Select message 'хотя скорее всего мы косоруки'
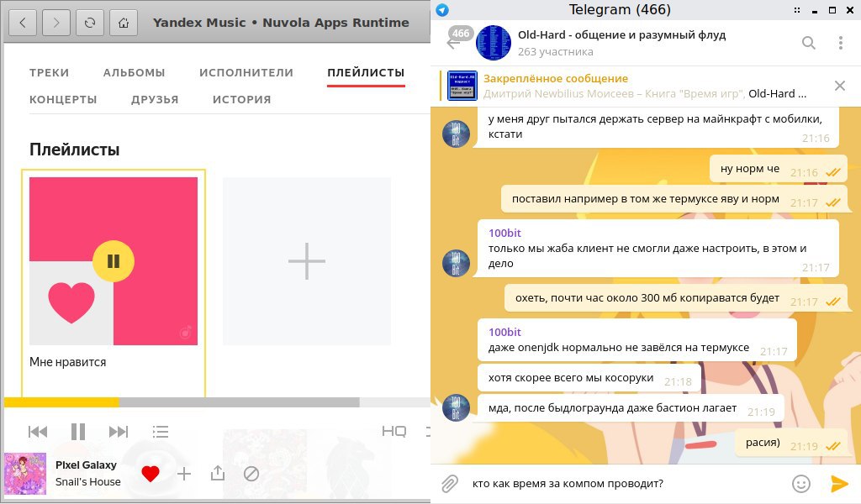861x504 pixels. pos(589,378)
